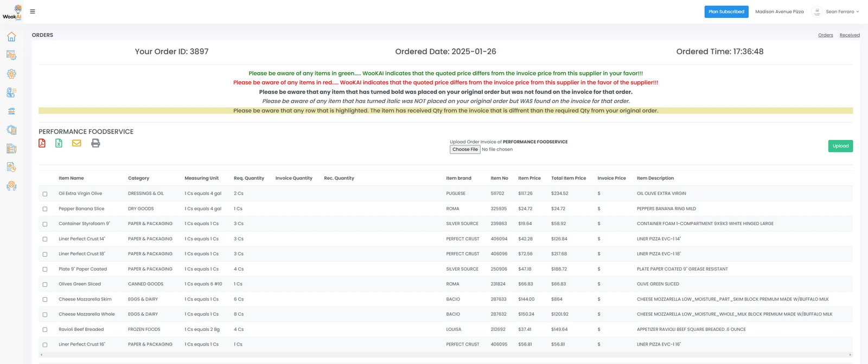Click the Madison Avenue Pizza restaurant name
Image resolution: width=868 pixels, height=364 pixels.
(779, 11)
